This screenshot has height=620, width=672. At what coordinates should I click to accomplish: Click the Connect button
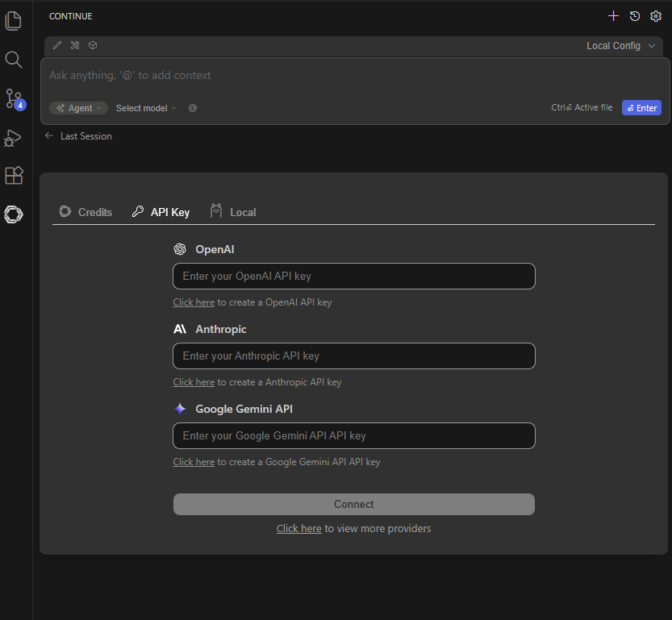point(354,504)
